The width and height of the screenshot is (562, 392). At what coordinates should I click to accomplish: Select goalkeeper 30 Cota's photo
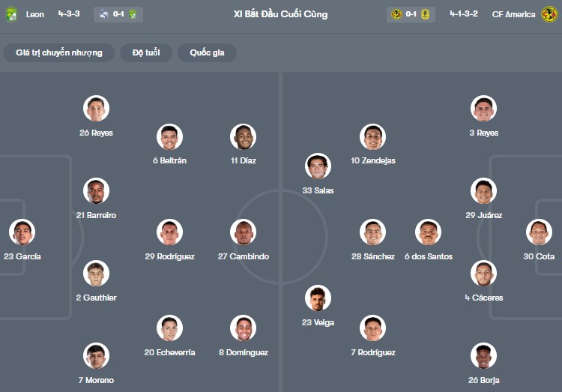[539, 232]
